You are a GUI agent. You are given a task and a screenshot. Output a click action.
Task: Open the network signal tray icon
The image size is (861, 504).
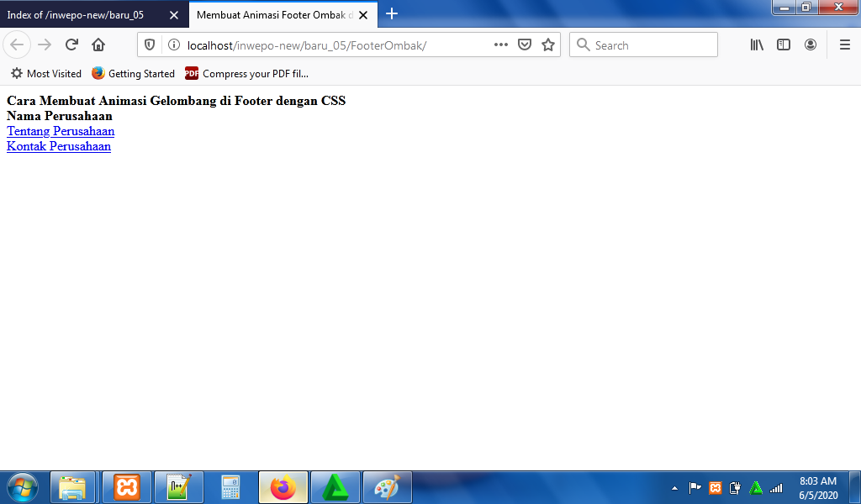(x=776, y=487)
